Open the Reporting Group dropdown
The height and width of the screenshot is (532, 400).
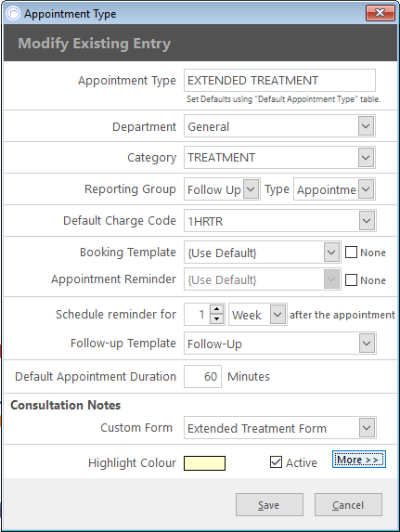click(x=251, y=189)
